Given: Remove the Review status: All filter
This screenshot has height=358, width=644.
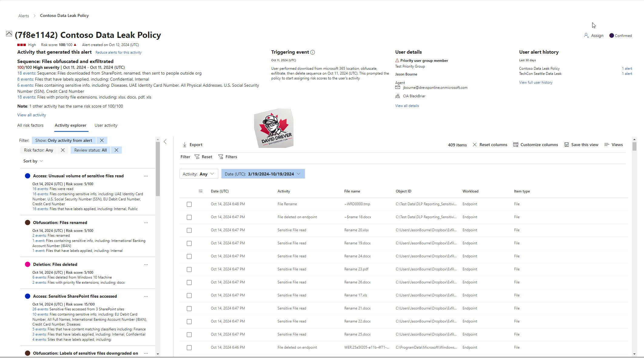Looking at the screenshot, I should 116,150.
